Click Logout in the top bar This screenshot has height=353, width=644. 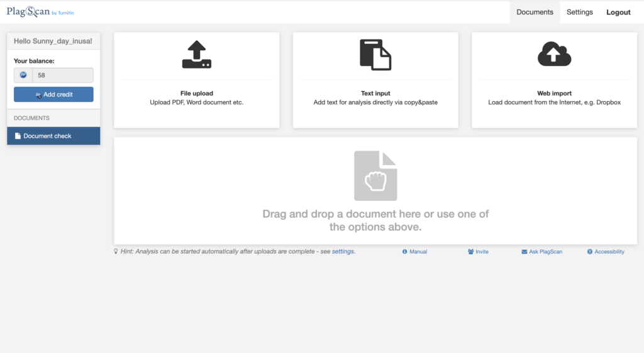[618, 13]
